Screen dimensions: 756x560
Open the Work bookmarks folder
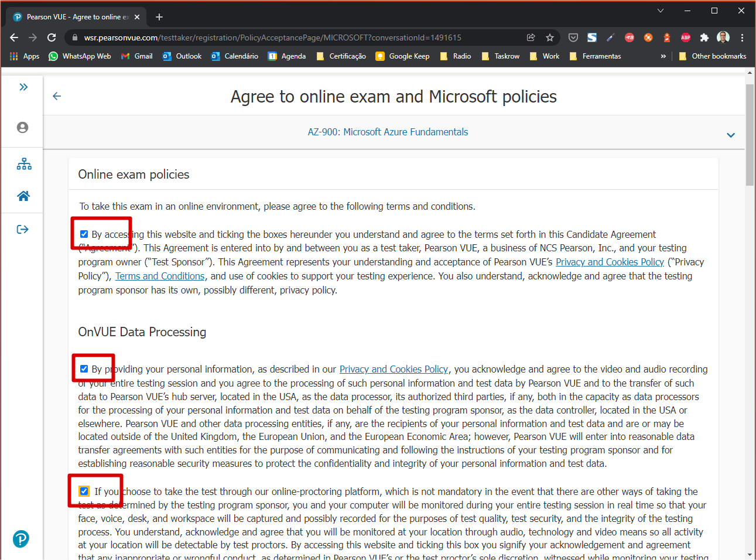544,56
